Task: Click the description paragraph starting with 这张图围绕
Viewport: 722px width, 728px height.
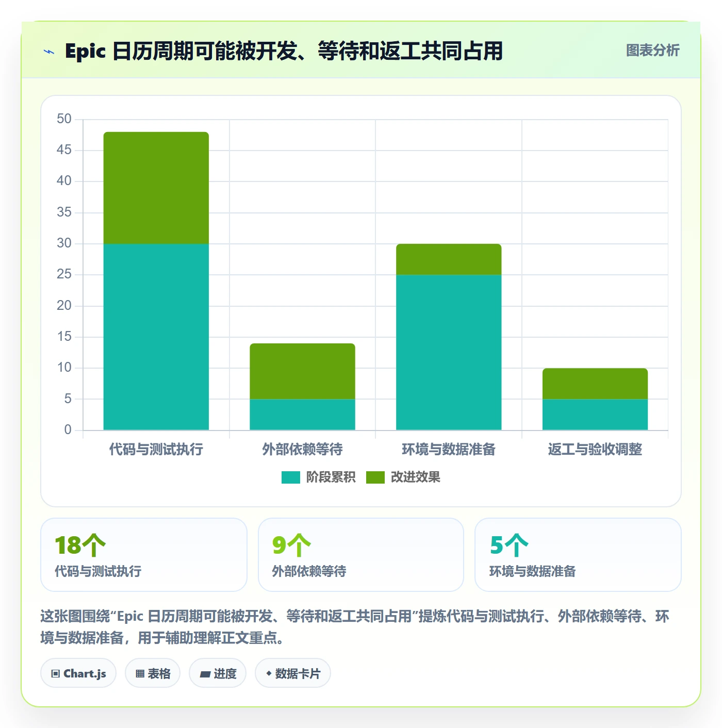Action: (355, 627)
